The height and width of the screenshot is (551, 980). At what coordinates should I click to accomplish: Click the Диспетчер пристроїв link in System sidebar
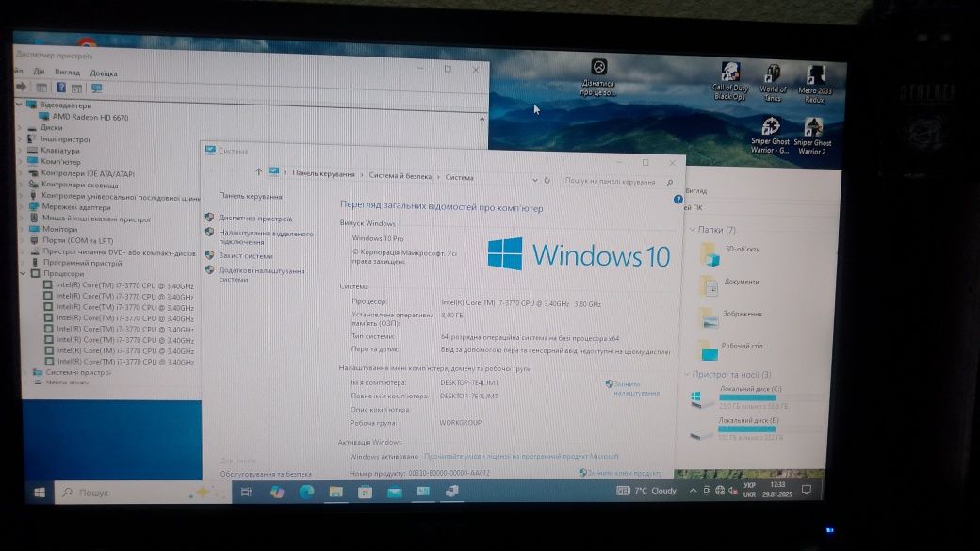[x=255, y=218]
